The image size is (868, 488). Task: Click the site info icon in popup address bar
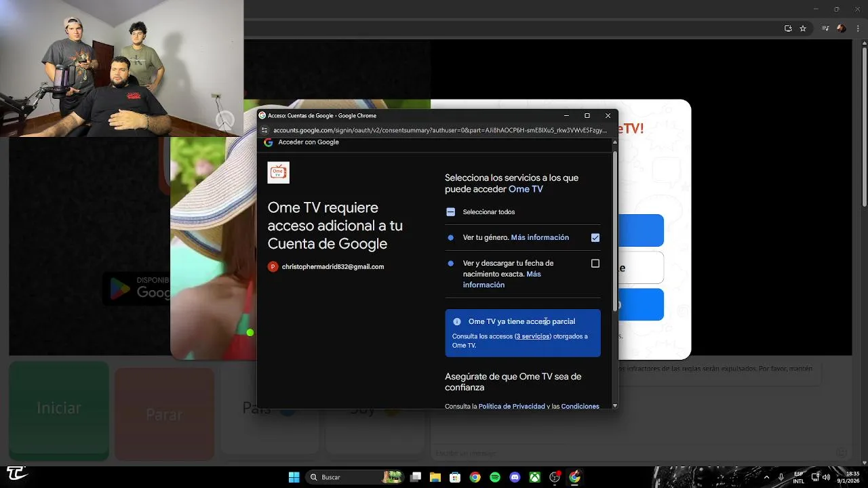point(264,129)
